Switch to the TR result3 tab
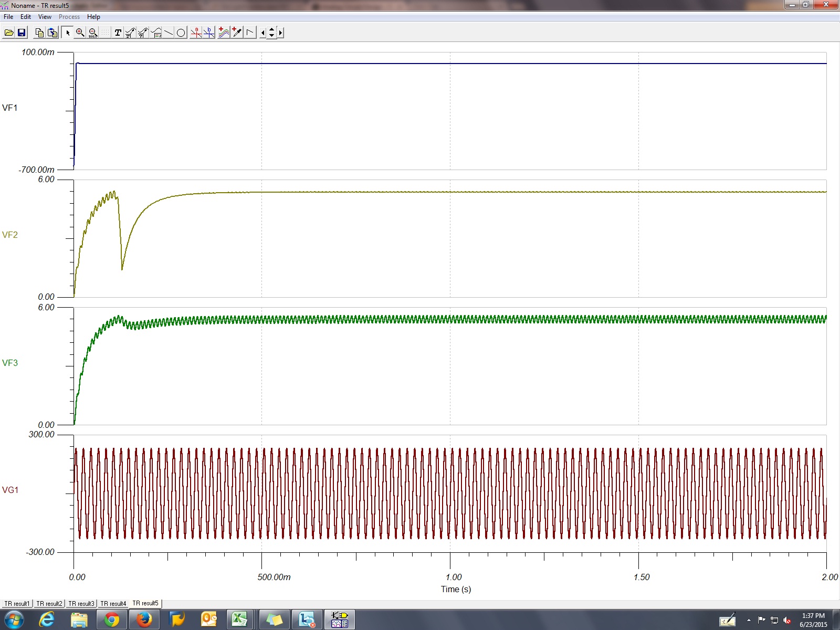Screen dimensions: 840x630 click(81, 604)
